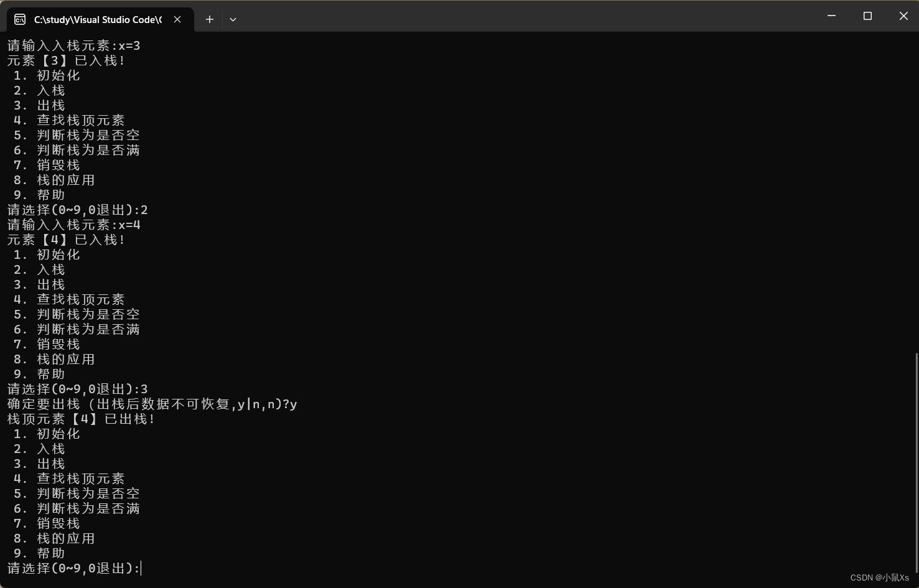Click the Windows Terminal icon on the tab
Image resolution: width=919 pixels, height=588 pixels.
pos(19,19)
